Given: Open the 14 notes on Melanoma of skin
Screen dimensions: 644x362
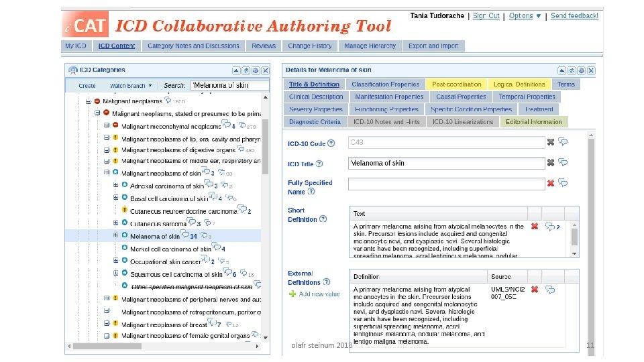Looking at the screenshot, I should click(x=189, y=235).
